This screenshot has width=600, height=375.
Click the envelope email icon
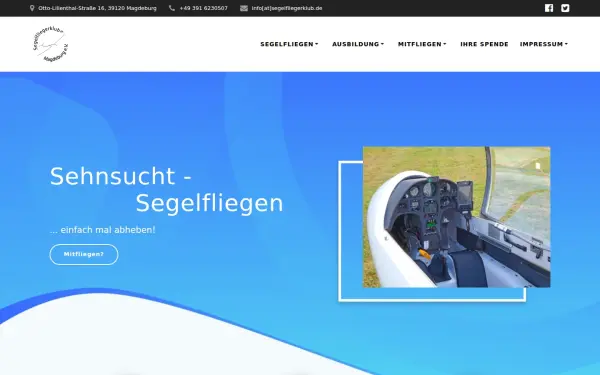(x=244, y=8)
